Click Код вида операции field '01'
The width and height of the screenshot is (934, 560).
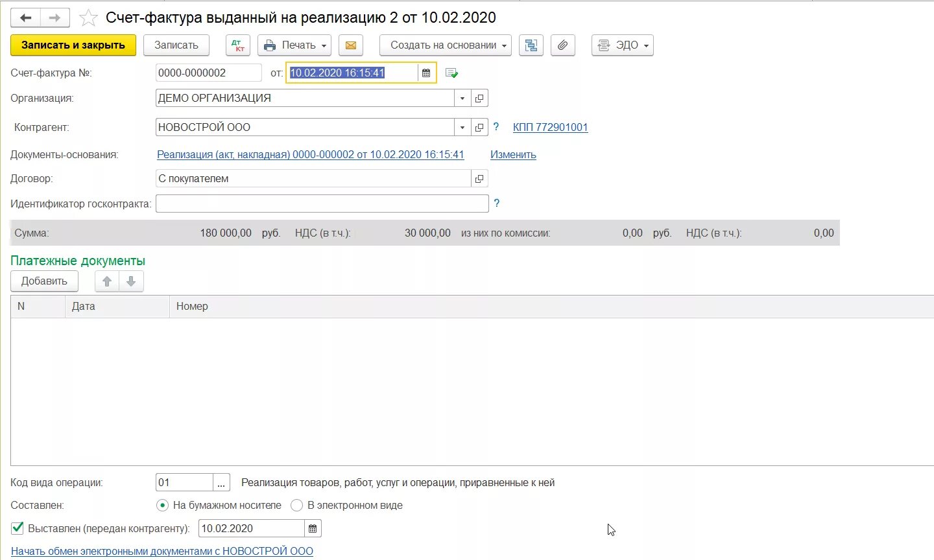(184, 483)
